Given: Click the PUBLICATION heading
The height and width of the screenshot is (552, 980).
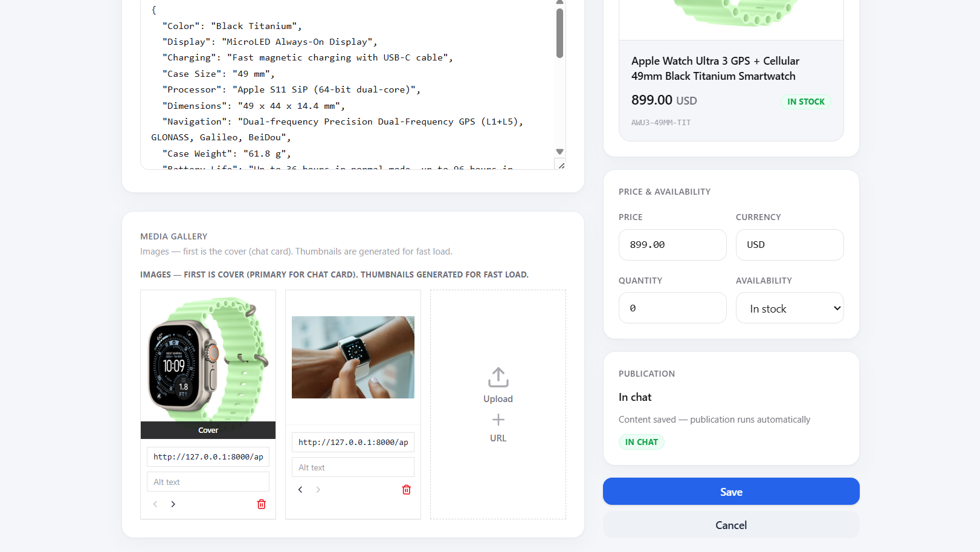Looking at the screenshot, I should click(646, 374).
